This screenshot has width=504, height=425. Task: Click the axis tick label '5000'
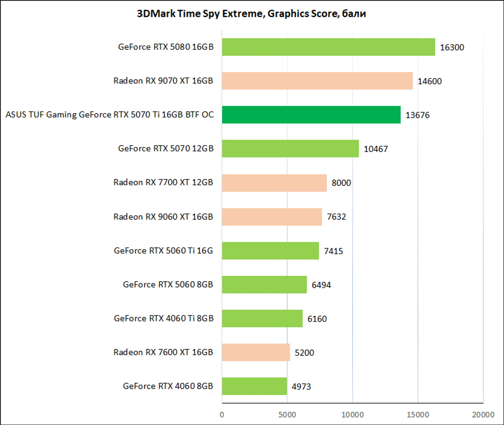click(287, 415)
